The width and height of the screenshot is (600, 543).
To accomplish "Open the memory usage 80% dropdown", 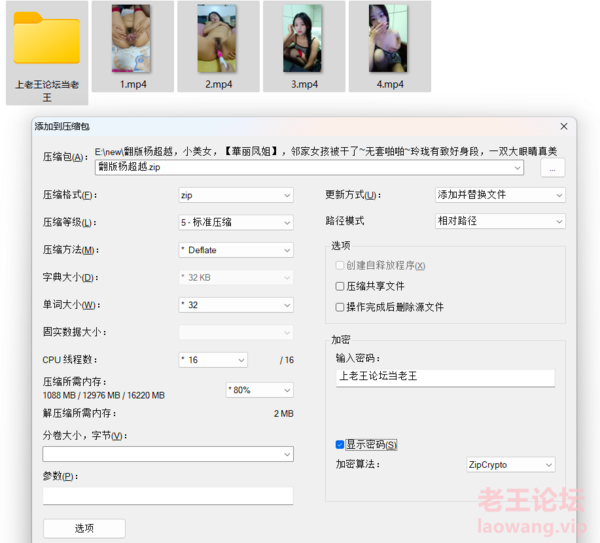I will 259,390.
